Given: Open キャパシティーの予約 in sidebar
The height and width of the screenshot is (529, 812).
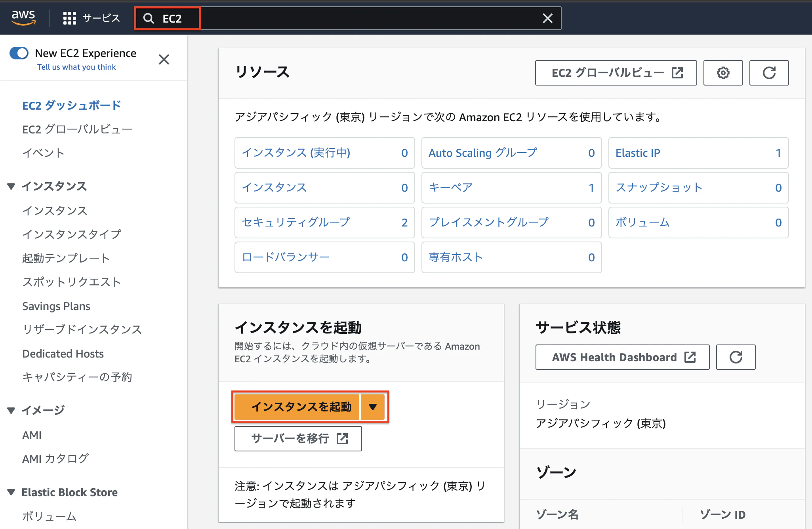Looking at the screenshot, I should (x=77, y=377).
